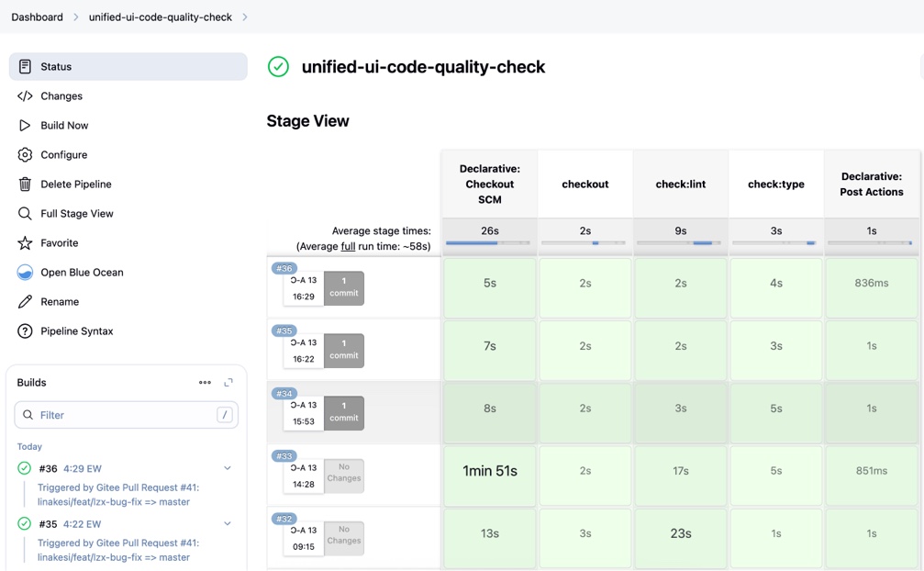
Task: Click the Favorite star icon
Action: [25, 243]
